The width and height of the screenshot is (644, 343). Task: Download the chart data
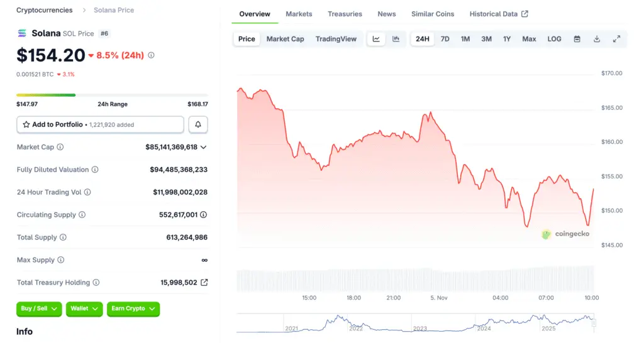tap(597, 39)
